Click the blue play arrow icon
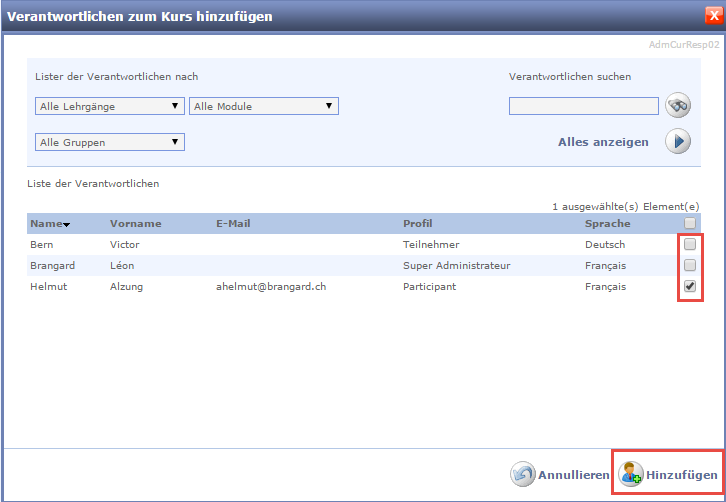Image resolution: width=726 pixels, height=502 pixels. coord(678,142)
